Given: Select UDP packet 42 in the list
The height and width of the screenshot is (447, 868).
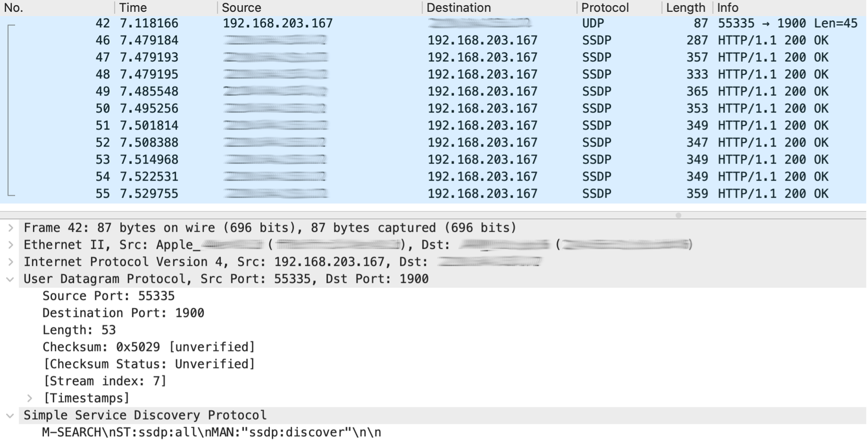Looking at the screenshot, I should pos(331,22).
